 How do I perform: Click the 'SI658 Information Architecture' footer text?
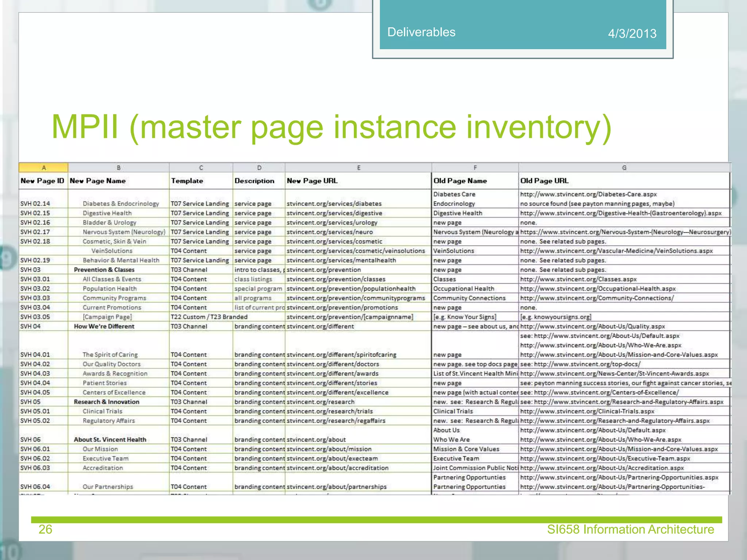(630, 529)
